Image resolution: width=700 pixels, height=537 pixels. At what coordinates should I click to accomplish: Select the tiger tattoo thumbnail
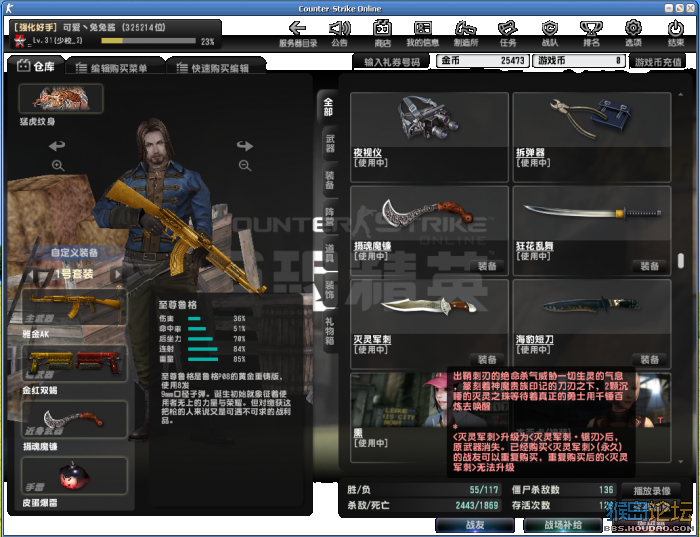[x=61, y=99]
